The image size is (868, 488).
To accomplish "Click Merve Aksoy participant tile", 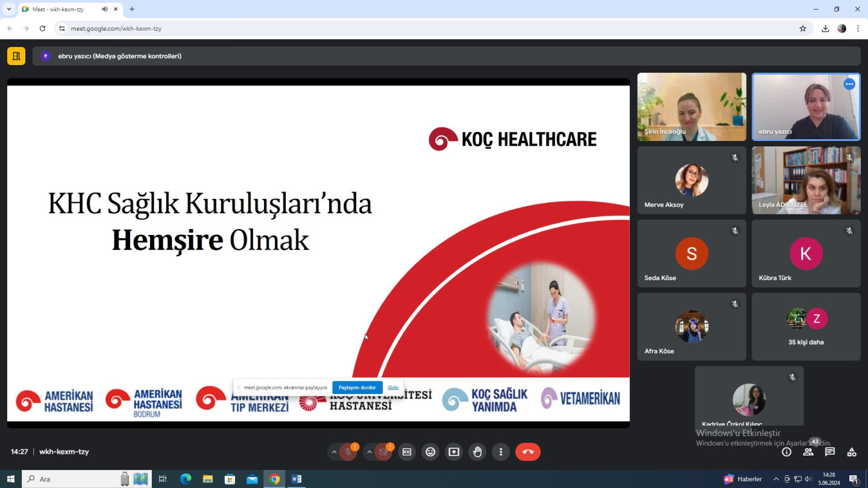I will [x=692, y=180].
